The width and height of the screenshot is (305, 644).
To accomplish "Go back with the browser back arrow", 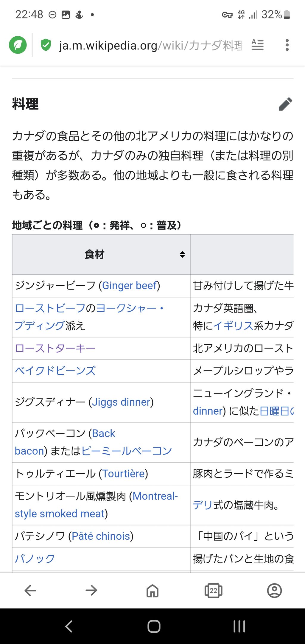I will (x=30, y=590).
